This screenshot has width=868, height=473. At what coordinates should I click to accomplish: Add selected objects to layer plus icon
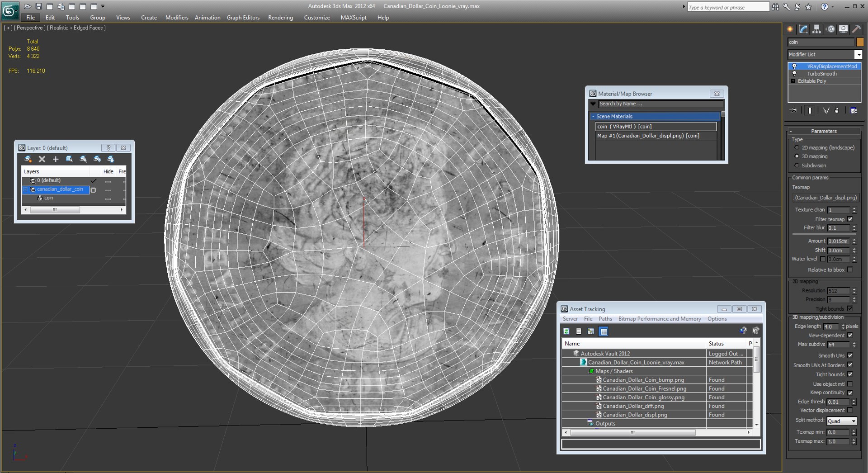click(56, 159)
